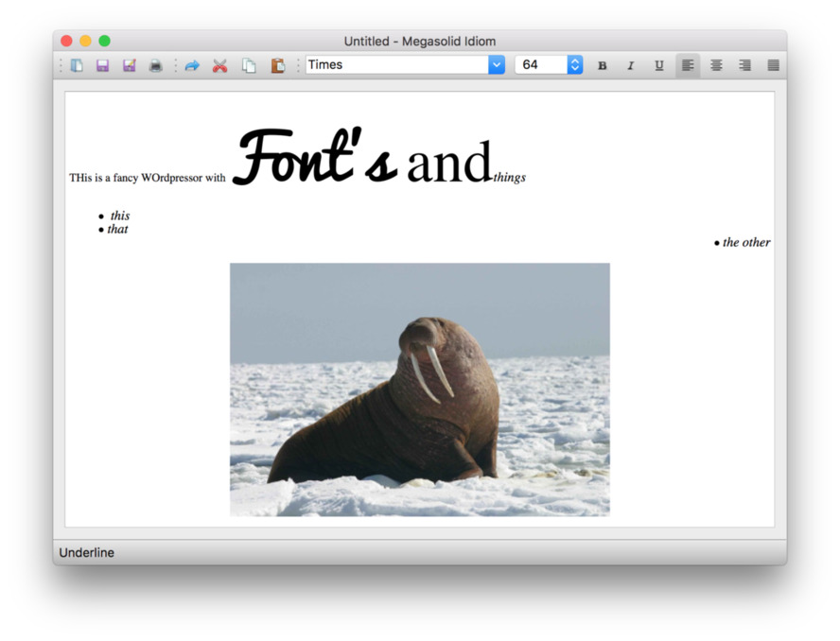Image resolution: width=840 pixels, height=641 pixels.
Task: Apply center text alignment
Action: [x=716, y=64]
